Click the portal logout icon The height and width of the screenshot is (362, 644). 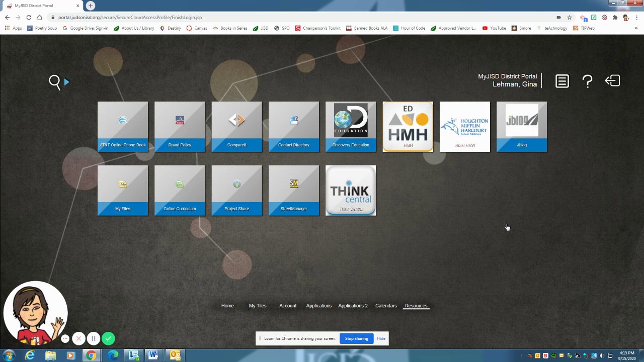click(612, 81)
